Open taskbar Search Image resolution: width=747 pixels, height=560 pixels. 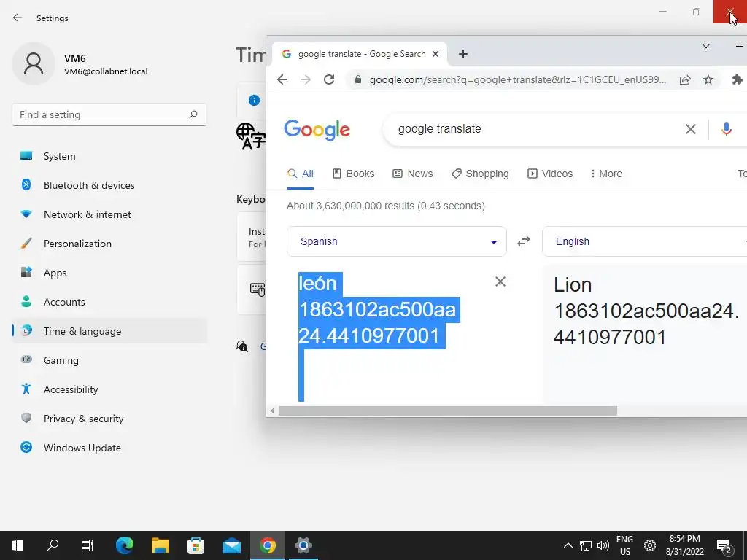pos(53,545)
